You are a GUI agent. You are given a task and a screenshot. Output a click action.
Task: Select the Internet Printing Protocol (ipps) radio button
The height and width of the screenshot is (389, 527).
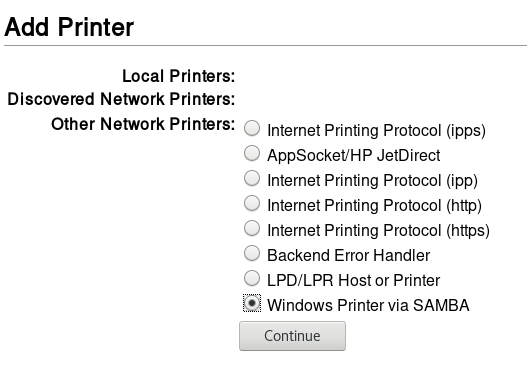(x=252, y=128)
